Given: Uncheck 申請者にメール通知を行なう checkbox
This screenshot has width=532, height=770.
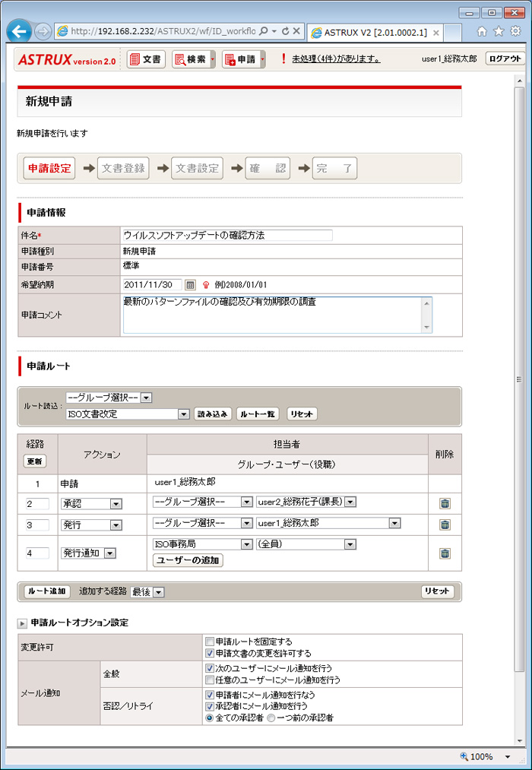Looking at the screenshot, I should [x=210, y=695].
